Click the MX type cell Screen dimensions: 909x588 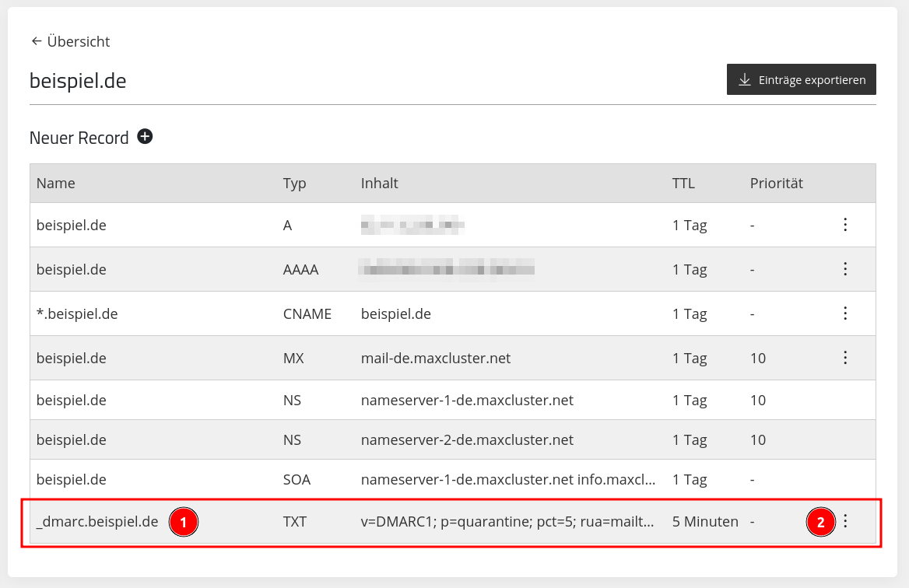(x=293, y=358)
